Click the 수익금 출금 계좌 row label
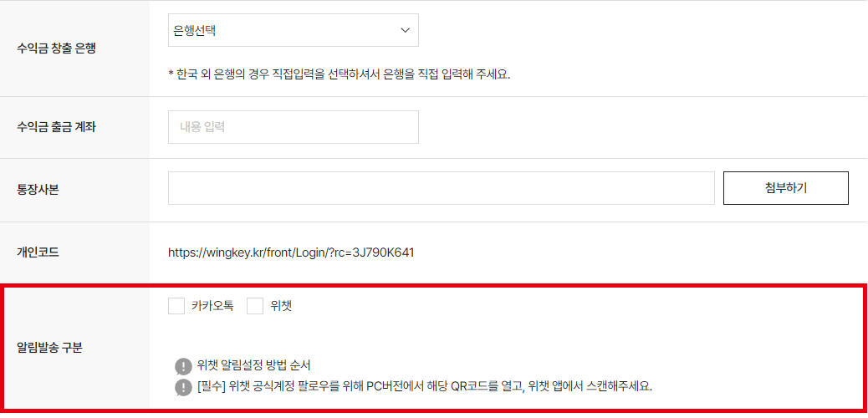 pyautogui.click(x=57, y=127)
